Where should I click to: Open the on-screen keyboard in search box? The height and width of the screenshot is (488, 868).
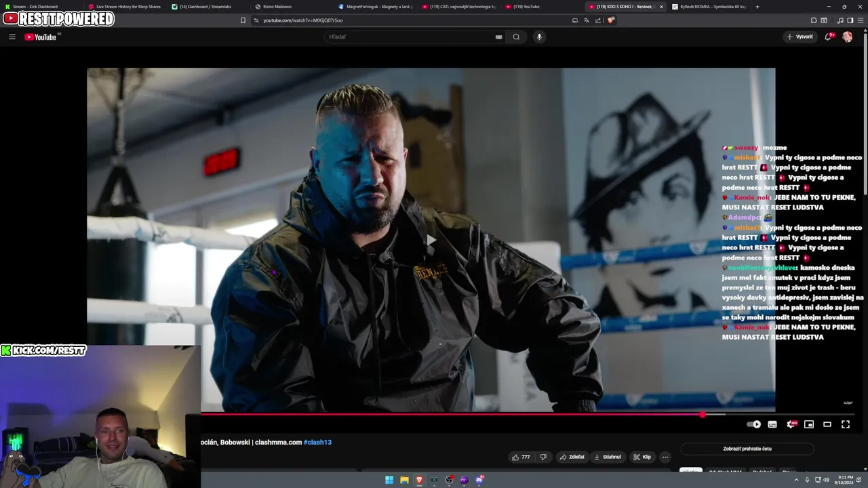[x=498, y=37]
